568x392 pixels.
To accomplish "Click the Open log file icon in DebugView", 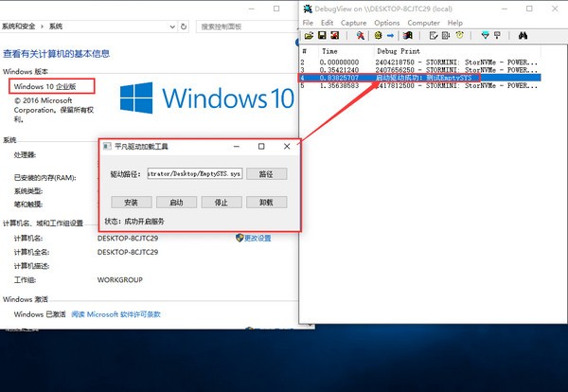I will point(308,35).
